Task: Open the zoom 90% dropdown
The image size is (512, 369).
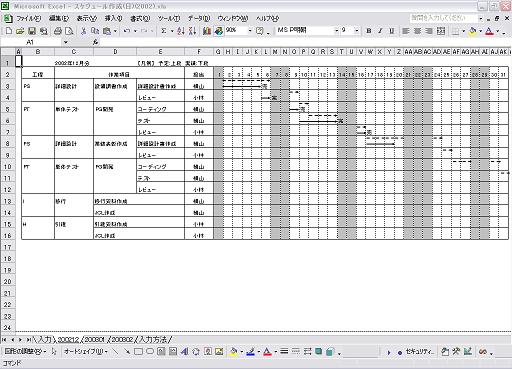Action: (250, 31)
